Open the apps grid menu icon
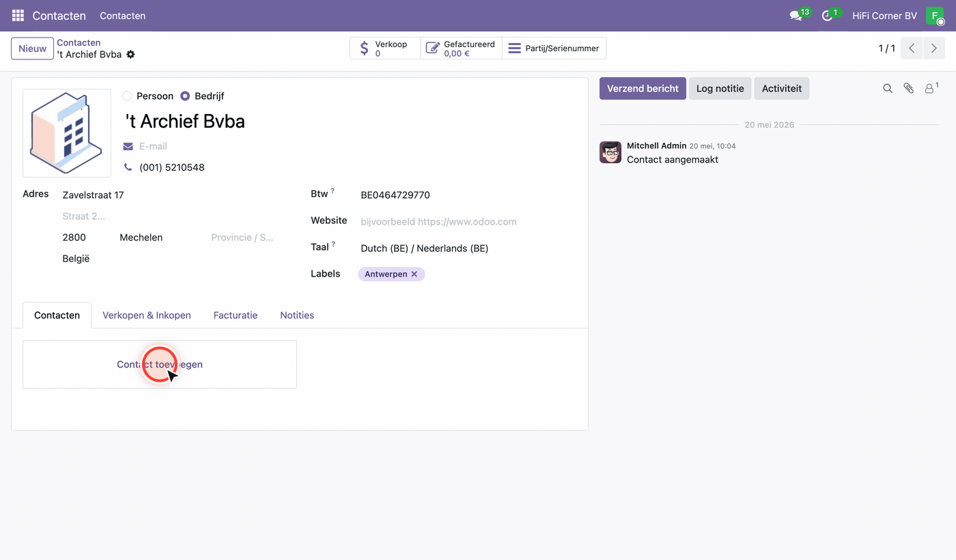956x560 pixels. 18,15
